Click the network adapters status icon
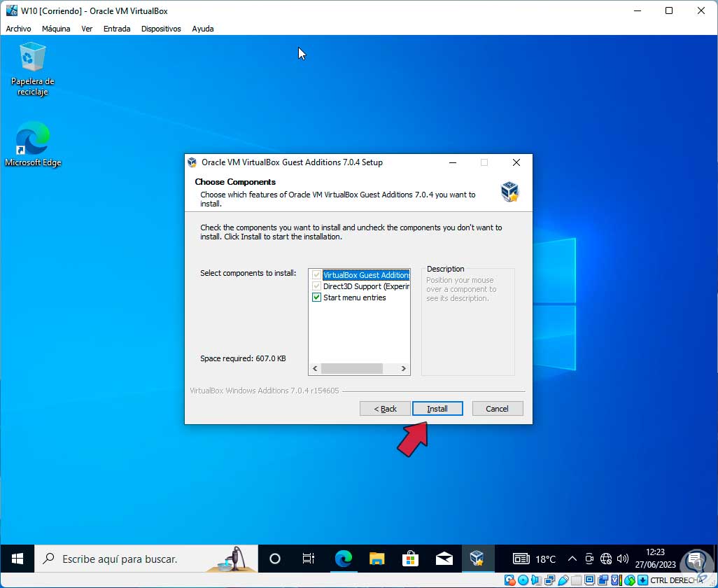This screenshot has height=588, width=718. pos(549,581)
